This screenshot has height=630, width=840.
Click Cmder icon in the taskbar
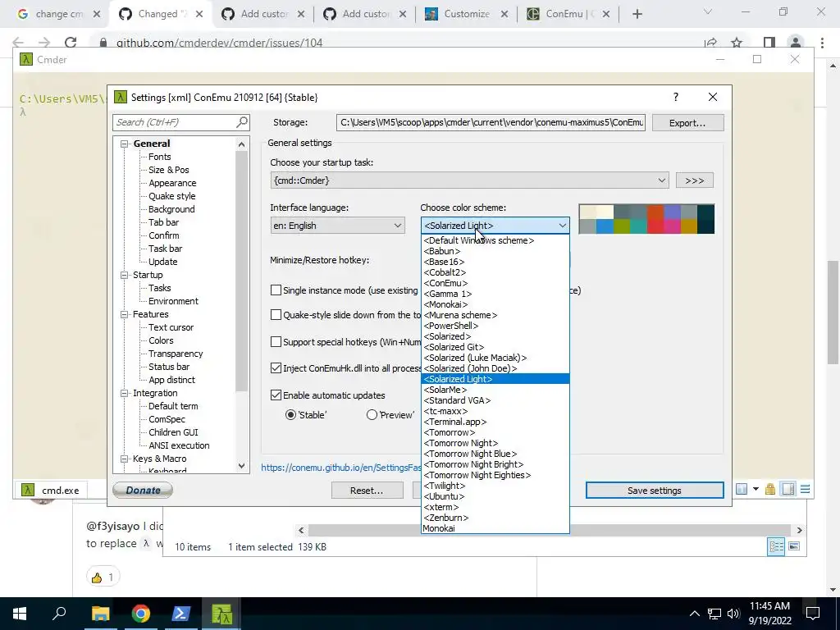pyautogui.click(x=221, y=614)
